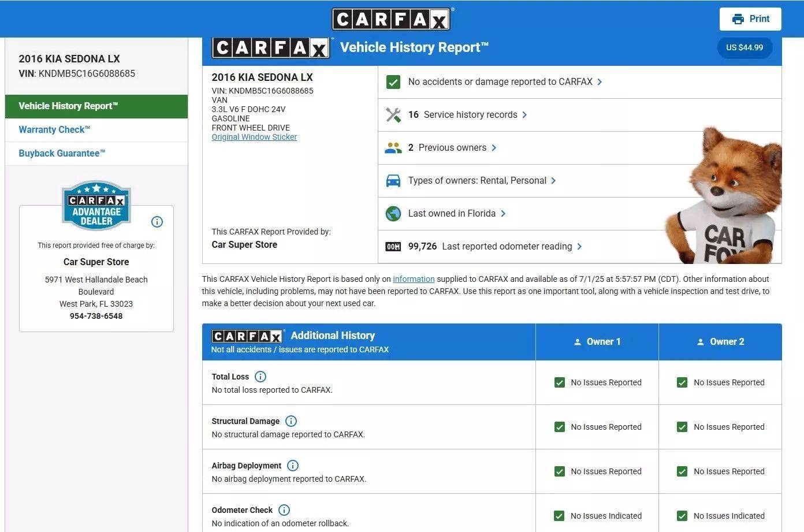Click the '3.3L V6 F DOHC 24V' engine text
The height and width of the screenshot is (532, 804).
pyautogui.click(x=248, y=109)
